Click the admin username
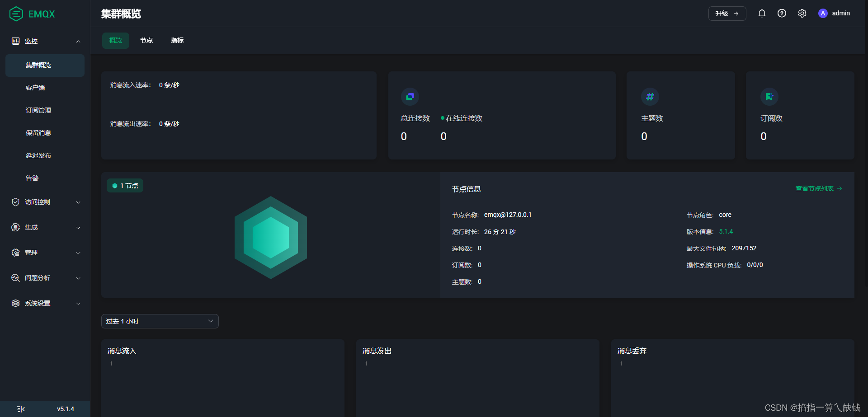This screenshot has height=417, width=868. [841, 13]
